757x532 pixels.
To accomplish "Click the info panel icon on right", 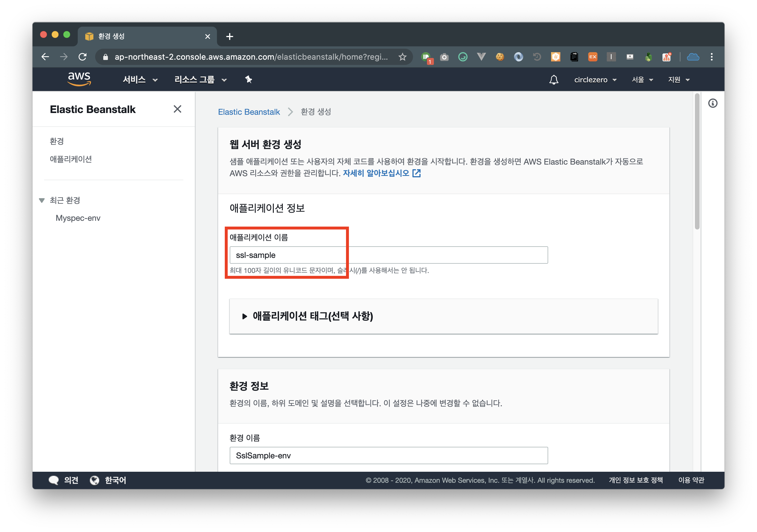I will [713, 103].
